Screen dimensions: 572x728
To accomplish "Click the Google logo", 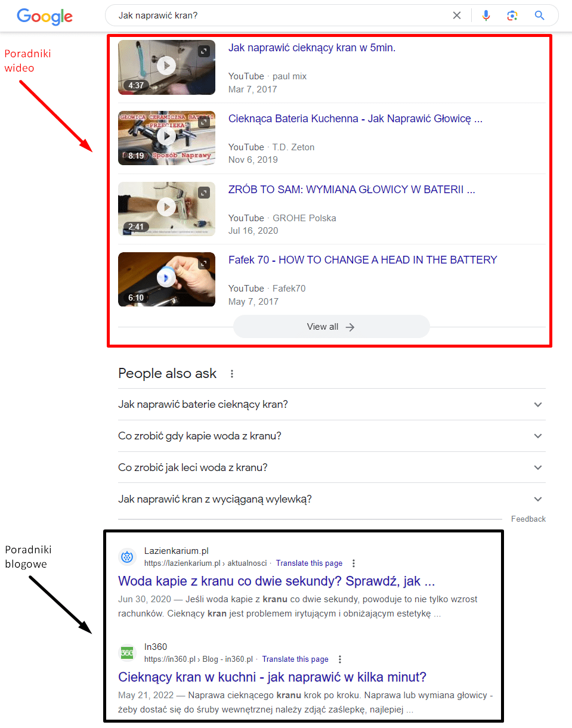I will click(x=45, y=16).
